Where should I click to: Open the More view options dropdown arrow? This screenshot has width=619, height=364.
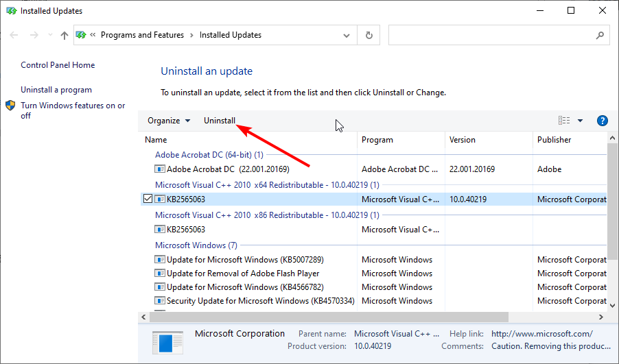pyautogui.click(x=580, y=121)
